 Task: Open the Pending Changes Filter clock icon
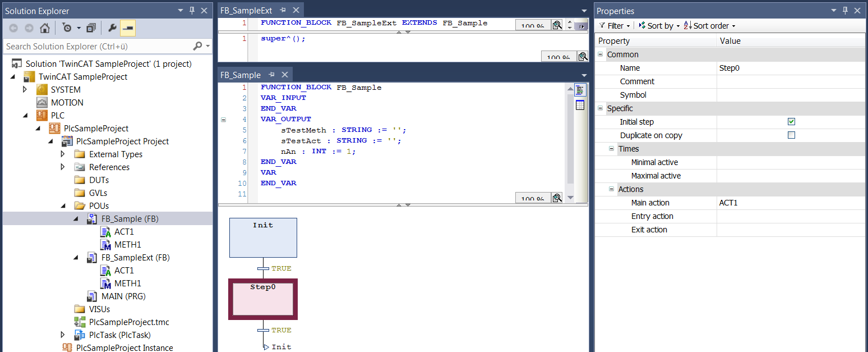click(67, 28)
